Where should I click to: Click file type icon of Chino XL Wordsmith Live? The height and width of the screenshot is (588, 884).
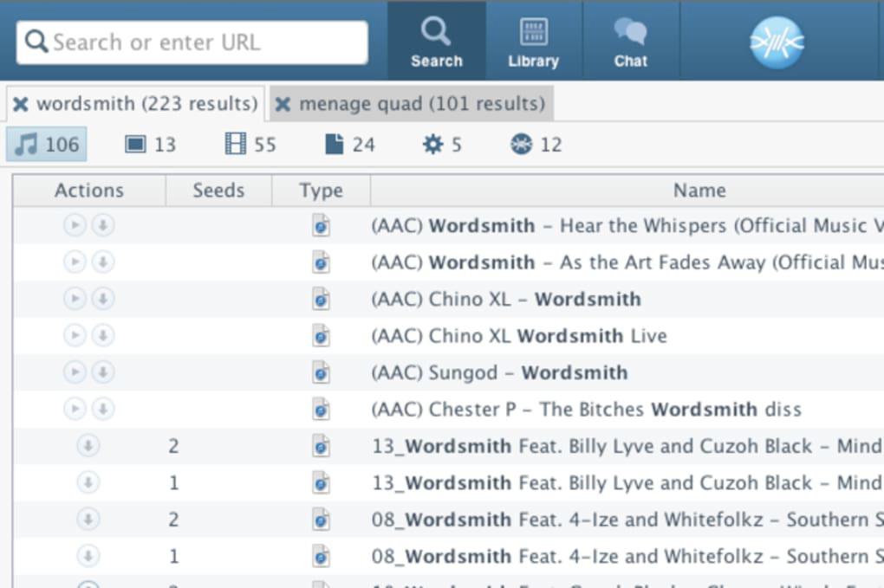[x=321, y=336]
